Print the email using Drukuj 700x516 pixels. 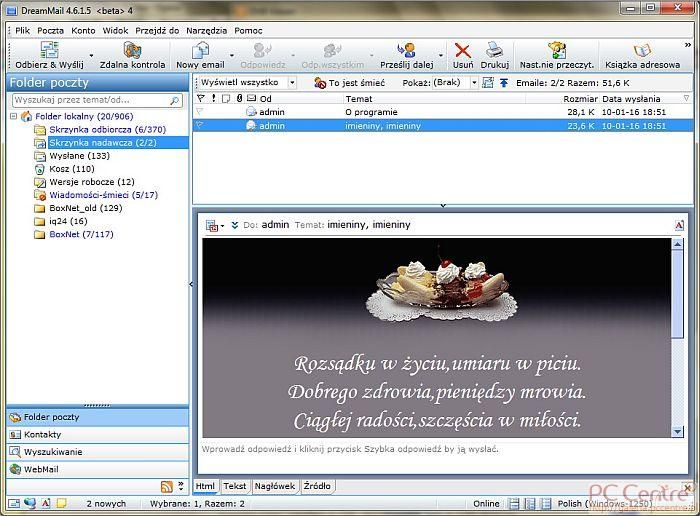(495, 50)
